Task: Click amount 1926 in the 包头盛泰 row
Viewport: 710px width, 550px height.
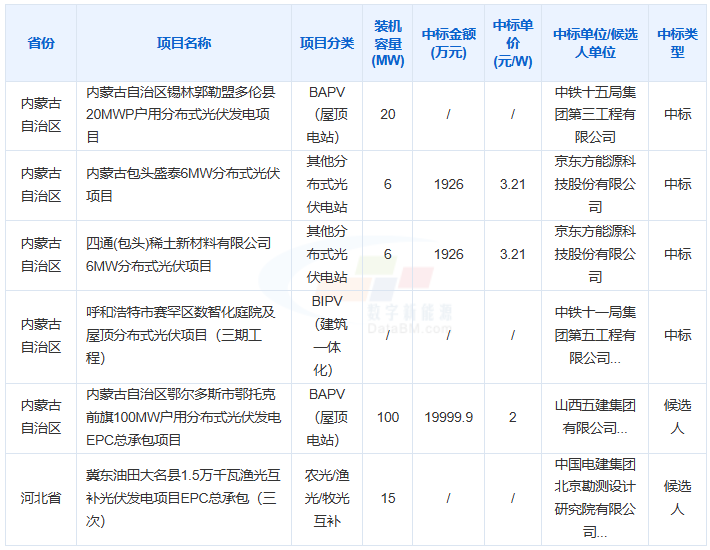Action: click(x=448, y=185)
